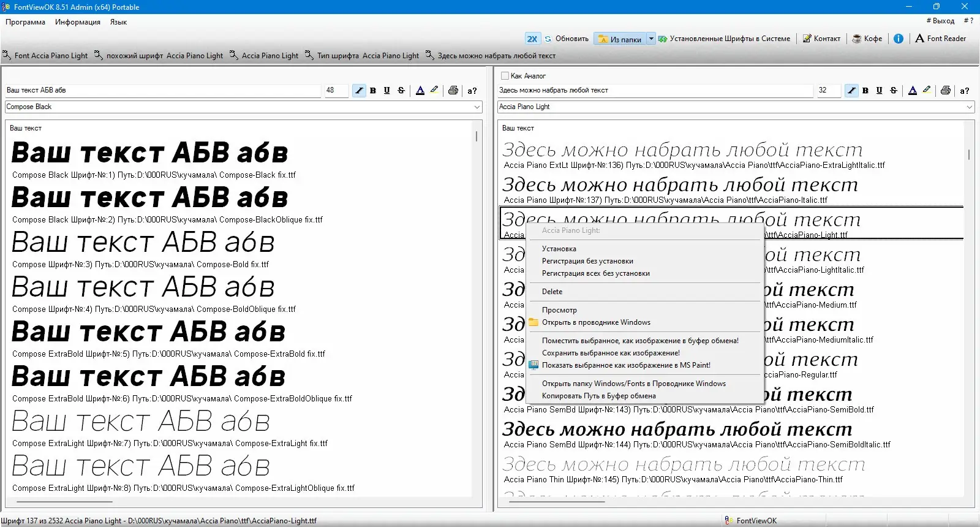
Task: Launch Font Reader
Action: [941, 39]
